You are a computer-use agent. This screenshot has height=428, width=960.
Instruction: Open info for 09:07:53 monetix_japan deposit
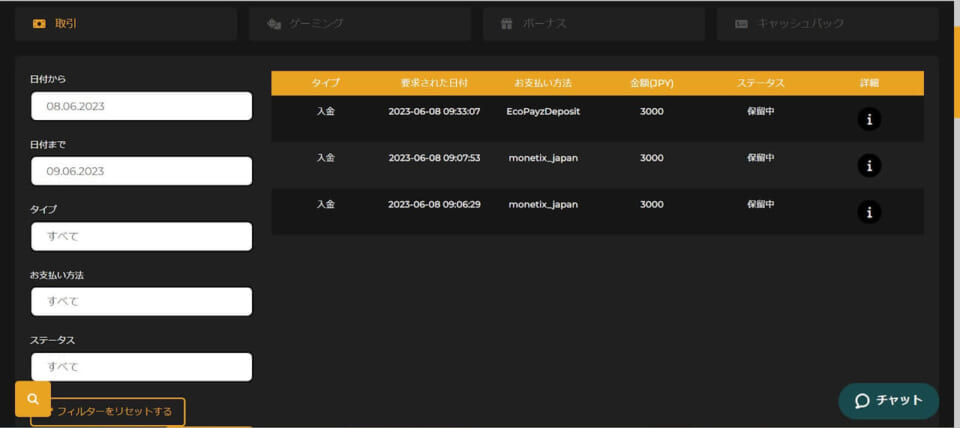pos(869,165)
